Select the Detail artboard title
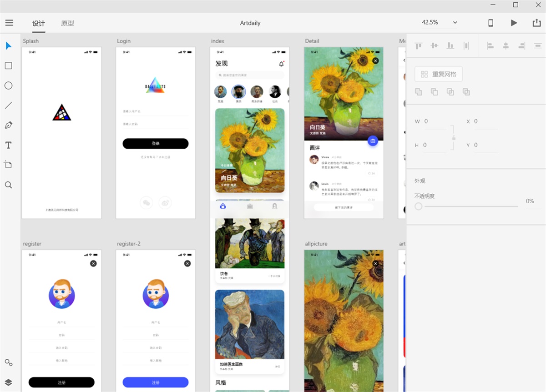Viewport: 546px width, 392px height. (x=312, y=41)
